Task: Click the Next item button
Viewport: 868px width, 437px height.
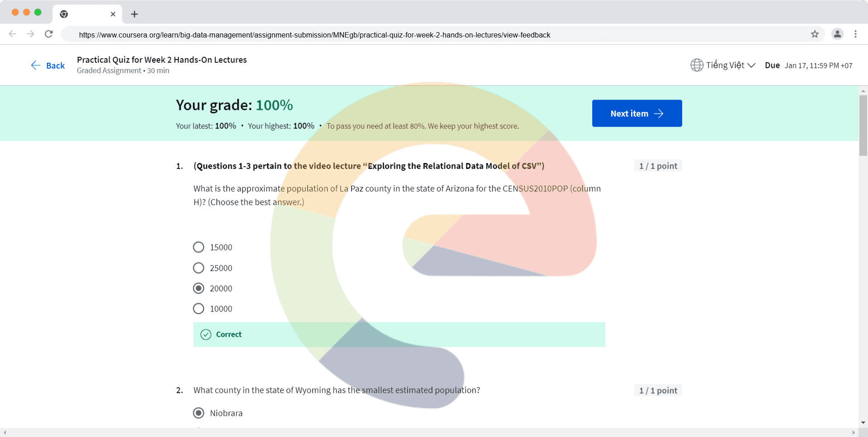Action: click(x=637, y=113)
